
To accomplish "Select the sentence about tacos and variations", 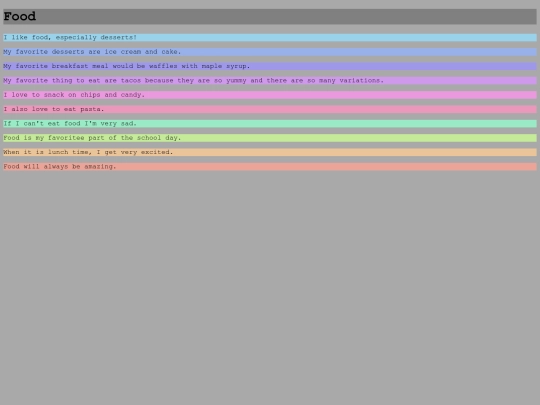I will [270, 81].
